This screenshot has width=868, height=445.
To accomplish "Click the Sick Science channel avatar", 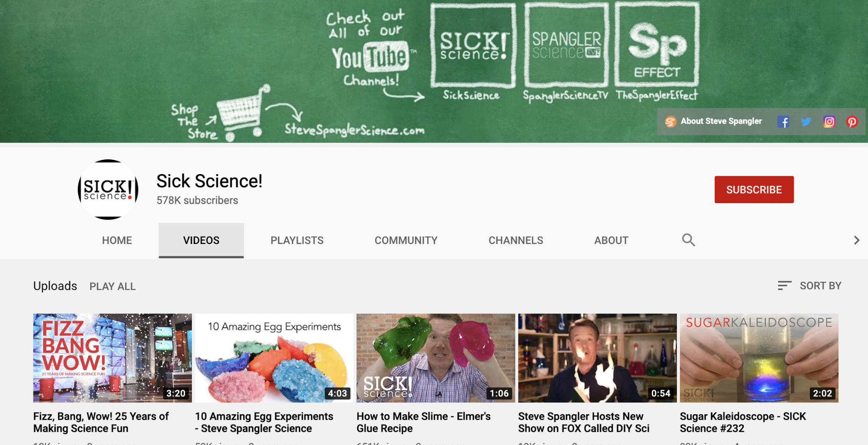I will tap(108, 189).
